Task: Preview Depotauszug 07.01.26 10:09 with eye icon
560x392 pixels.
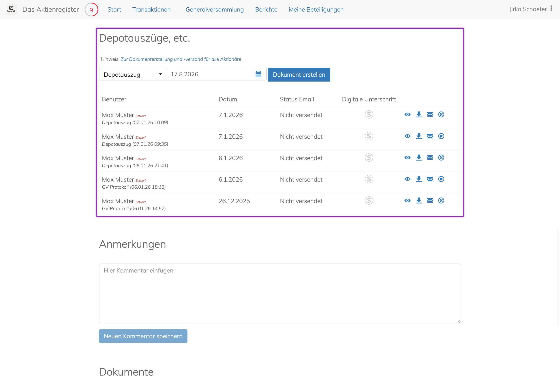Action: tap(407, 114)
